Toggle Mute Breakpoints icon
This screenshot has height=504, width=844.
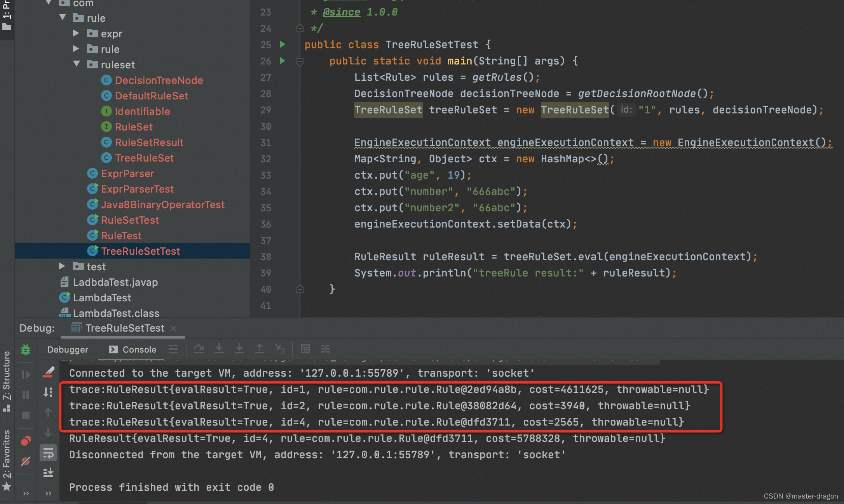coord(26,461)
